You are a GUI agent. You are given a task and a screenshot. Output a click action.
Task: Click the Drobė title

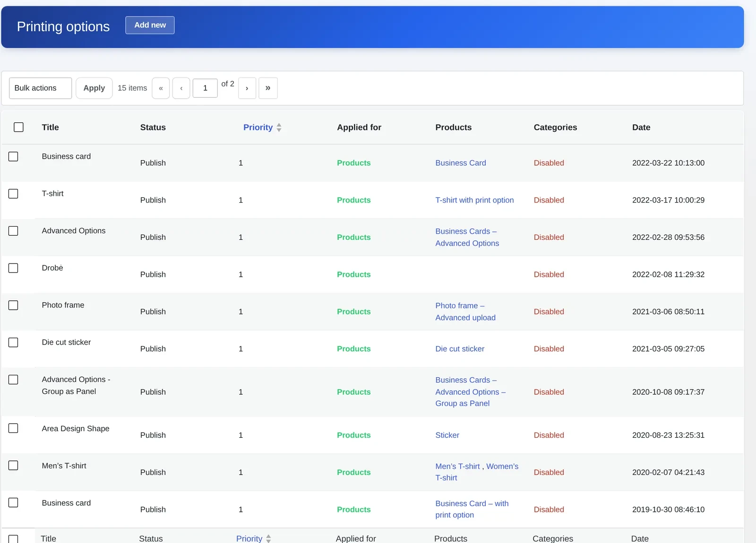[x=52, y=268]
